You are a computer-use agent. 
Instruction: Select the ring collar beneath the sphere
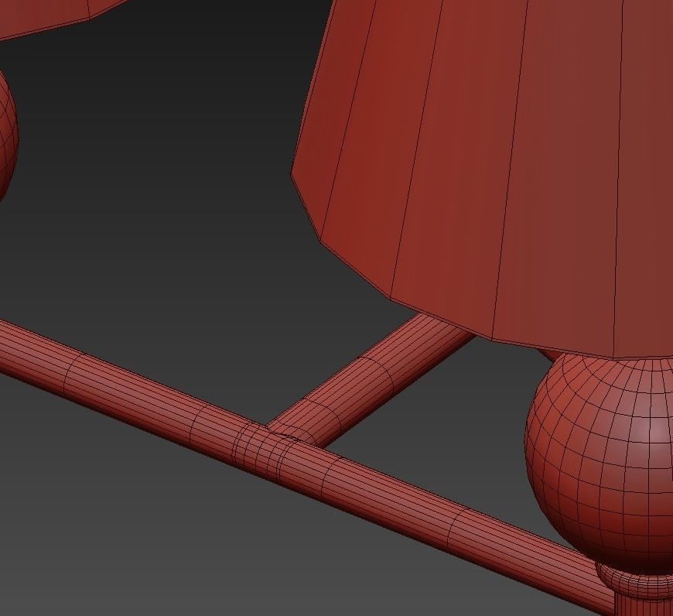635,582
